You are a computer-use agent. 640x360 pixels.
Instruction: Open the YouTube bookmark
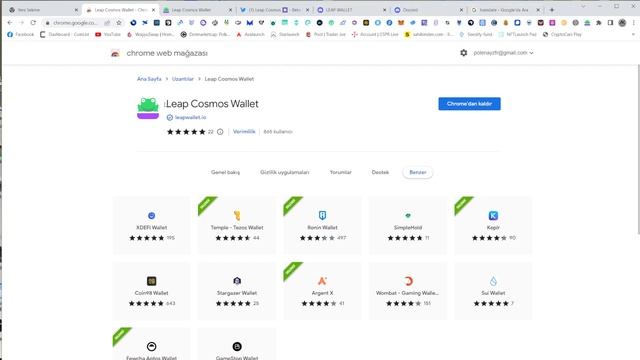coord(108,35)
